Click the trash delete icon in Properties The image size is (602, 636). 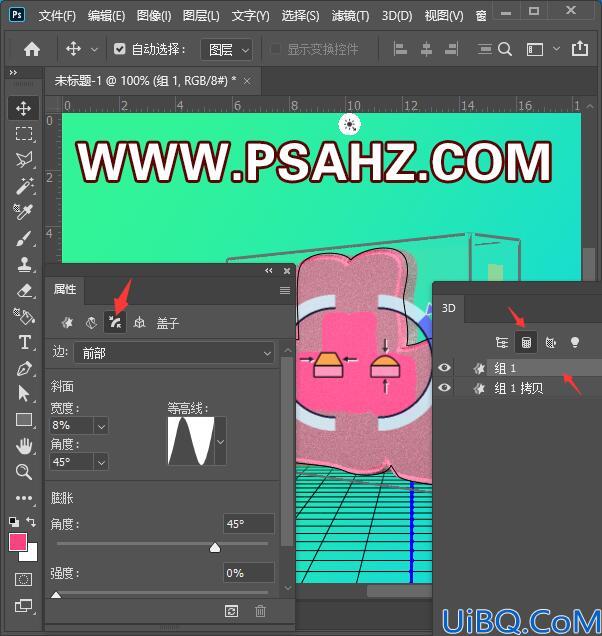[x=260, y=611]
